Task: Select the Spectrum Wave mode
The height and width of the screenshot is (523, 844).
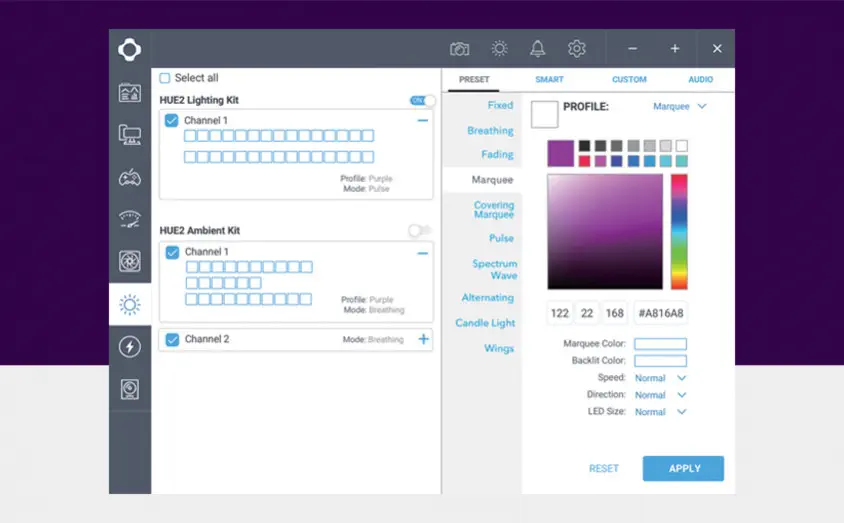Action: pos(495,270)
